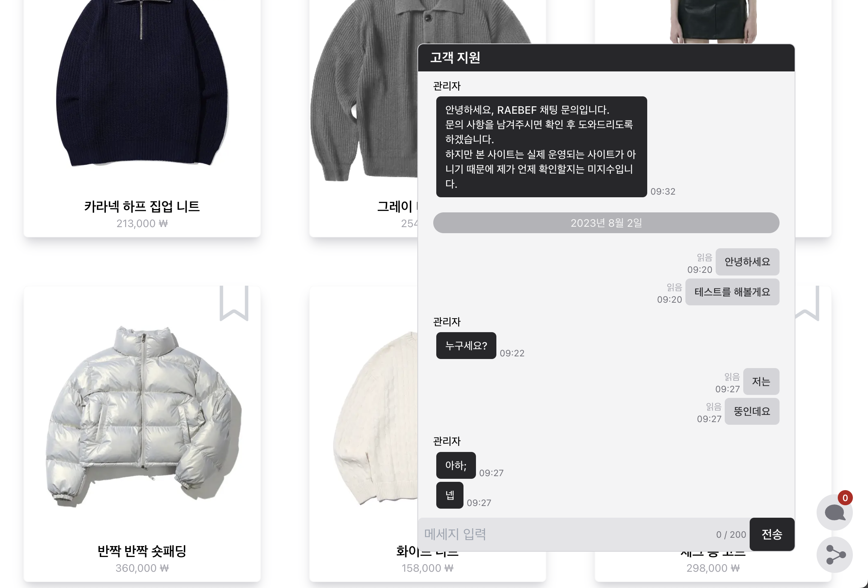The height and width of the screenshot is (588, 868).
Task: Click the 카라넥 하프 집업 니트 title
Action: pos(142,206)
